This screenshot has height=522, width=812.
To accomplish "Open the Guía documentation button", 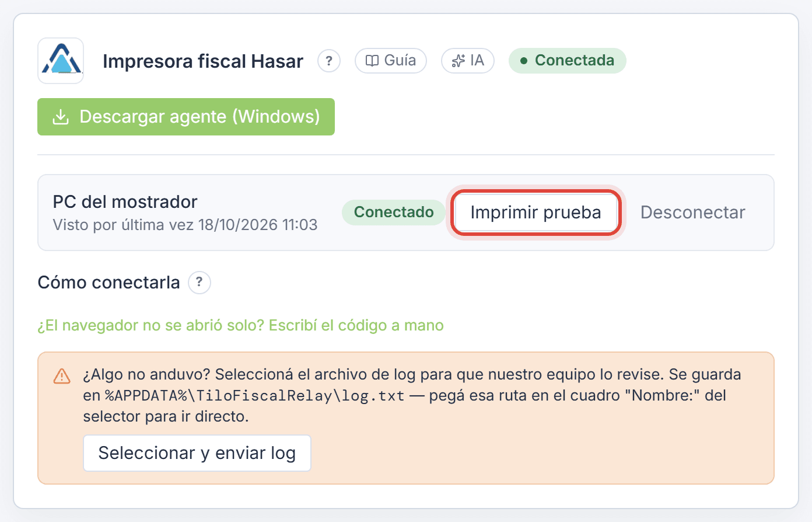I will coord(391,61).
